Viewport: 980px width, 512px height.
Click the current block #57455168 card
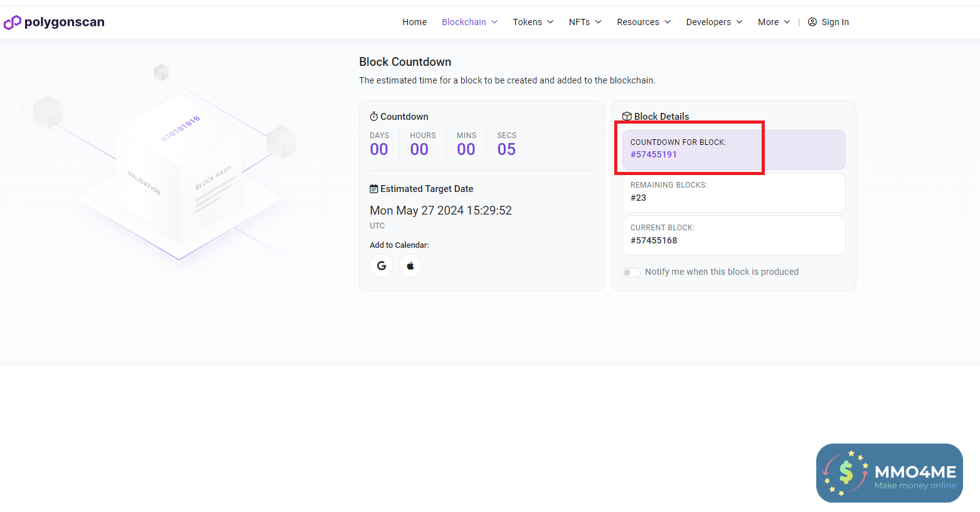(x=733, y=235)
